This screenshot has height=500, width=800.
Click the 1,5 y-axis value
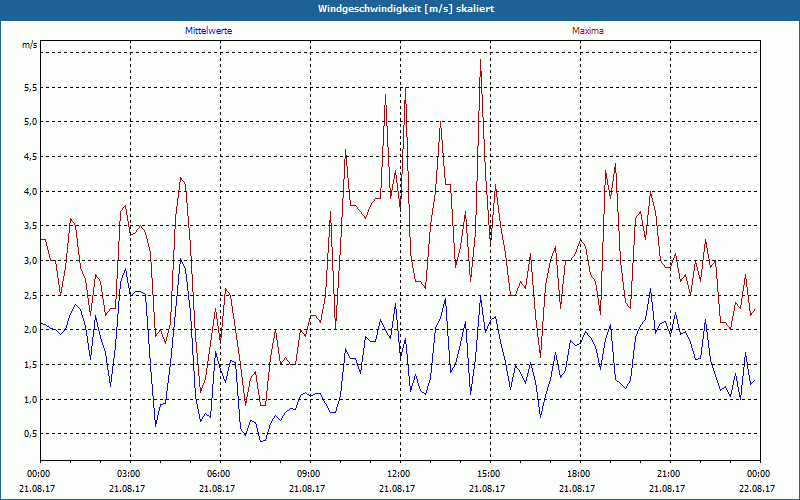coord(31,365)
